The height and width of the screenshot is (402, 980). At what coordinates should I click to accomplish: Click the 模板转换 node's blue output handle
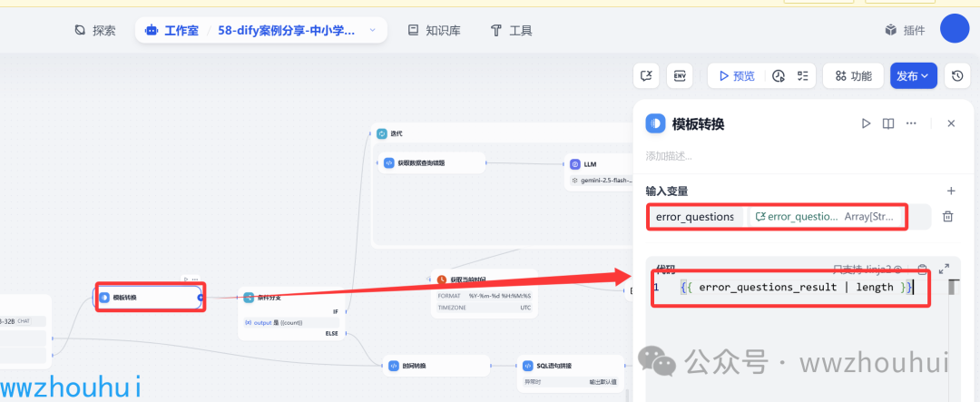pos(201,298)
